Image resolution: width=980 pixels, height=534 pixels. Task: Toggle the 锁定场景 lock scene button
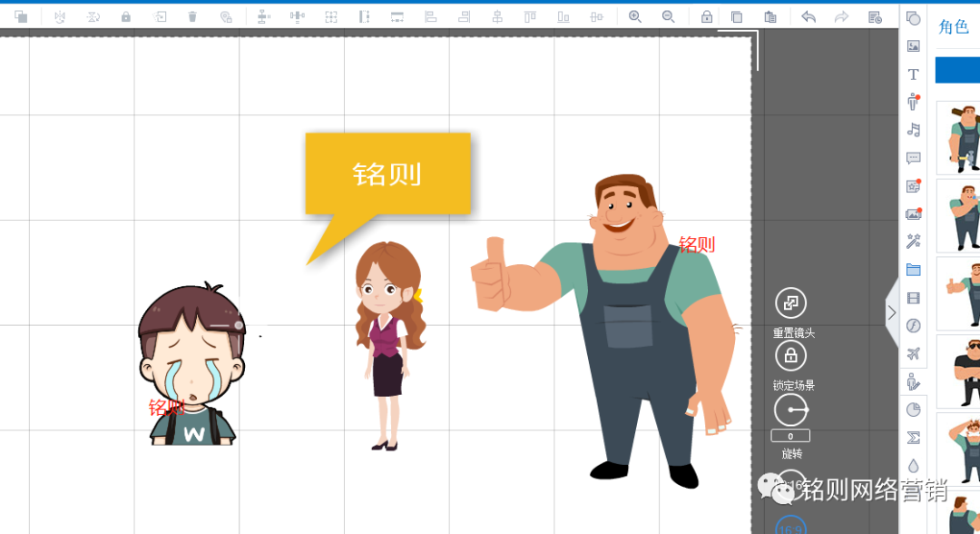(x=790, y=356)
